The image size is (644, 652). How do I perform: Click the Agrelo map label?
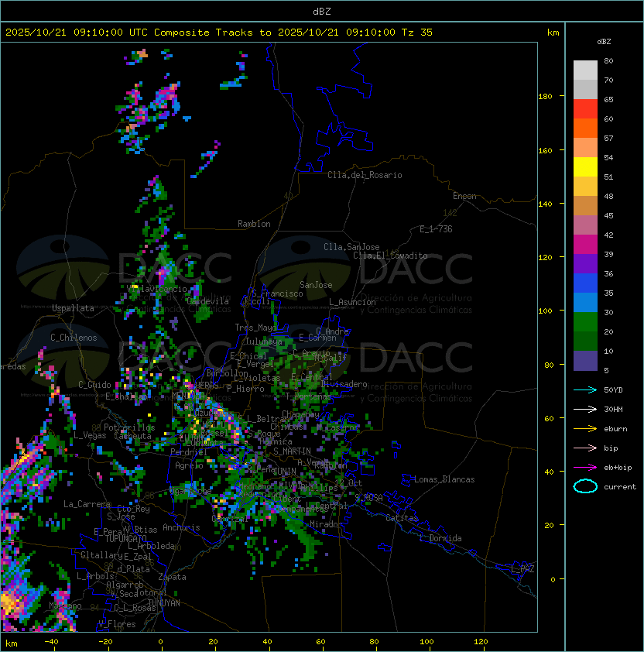[x=189, y=465]
